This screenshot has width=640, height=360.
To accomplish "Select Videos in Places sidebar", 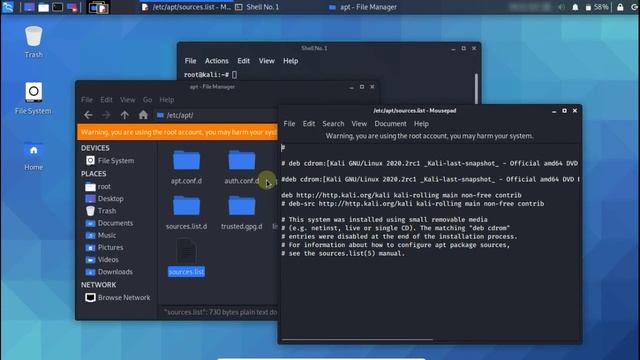I will [x=102, y=260].
